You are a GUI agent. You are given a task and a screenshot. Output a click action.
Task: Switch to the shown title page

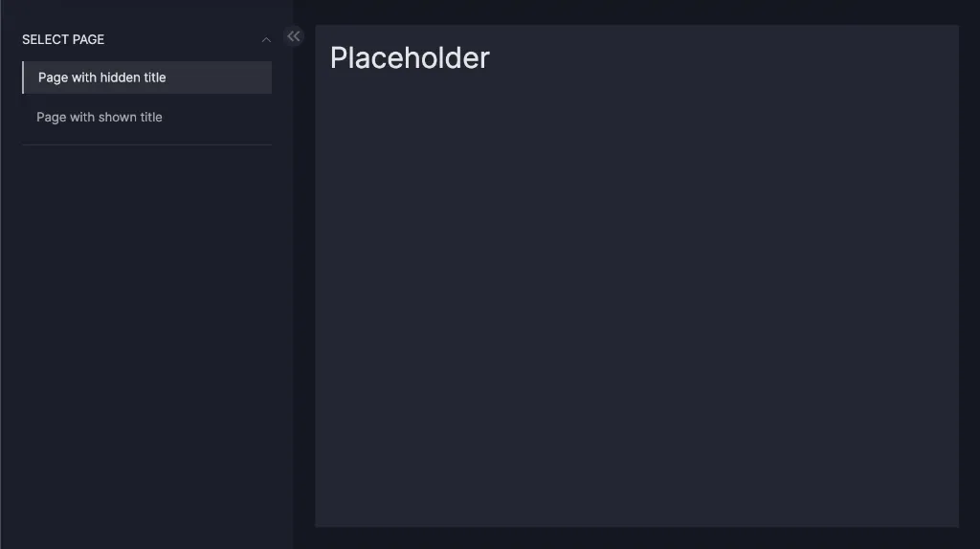pyautogui.click(x=100, y=117)
